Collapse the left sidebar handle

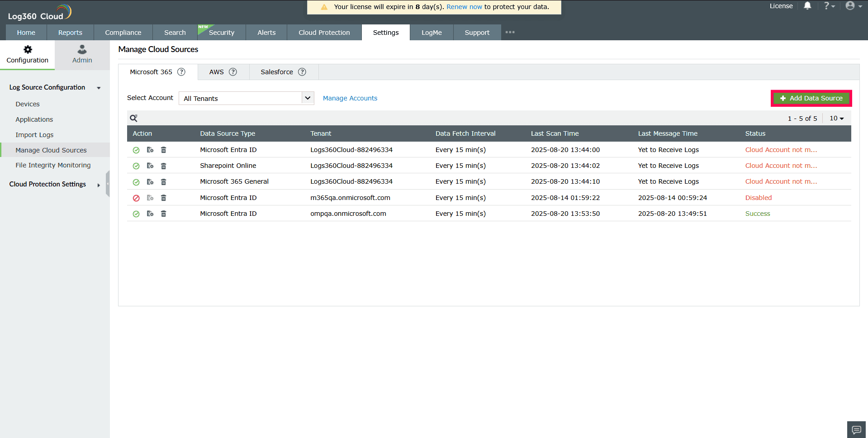click(x=108, y=184)
